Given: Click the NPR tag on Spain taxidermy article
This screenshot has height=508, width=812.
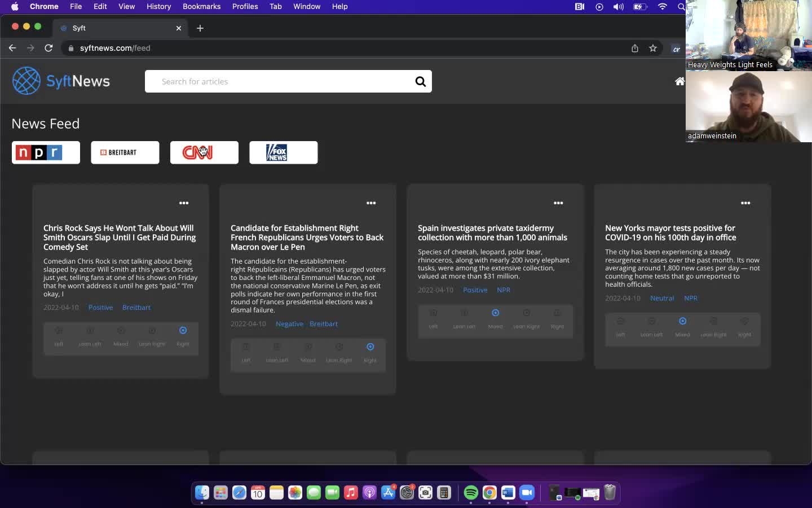Looking at the screenshot, I should pos(504,290).
